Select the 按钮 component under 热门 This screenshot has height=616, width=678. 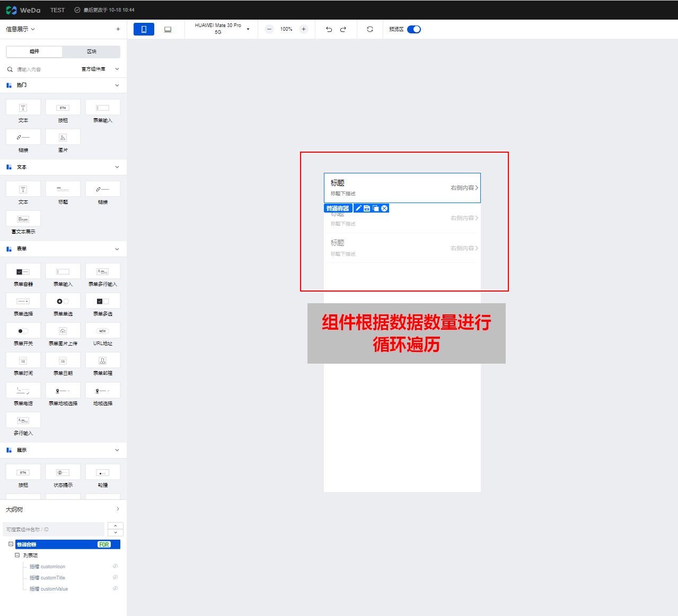[x=63, y=111]
